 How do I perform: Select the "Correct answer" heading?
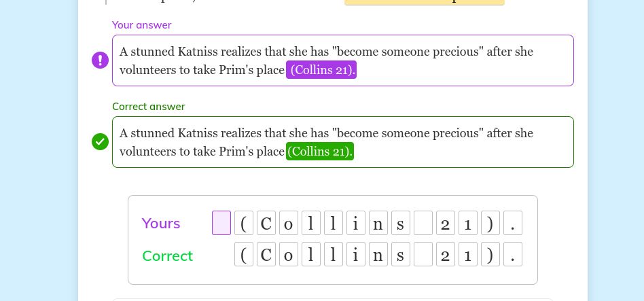tap(148, 107)
